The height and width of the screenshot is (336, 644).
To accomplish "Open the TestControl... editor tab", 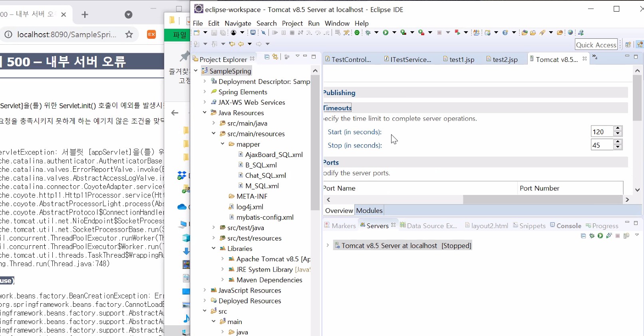I will click(x=348, y=60).
